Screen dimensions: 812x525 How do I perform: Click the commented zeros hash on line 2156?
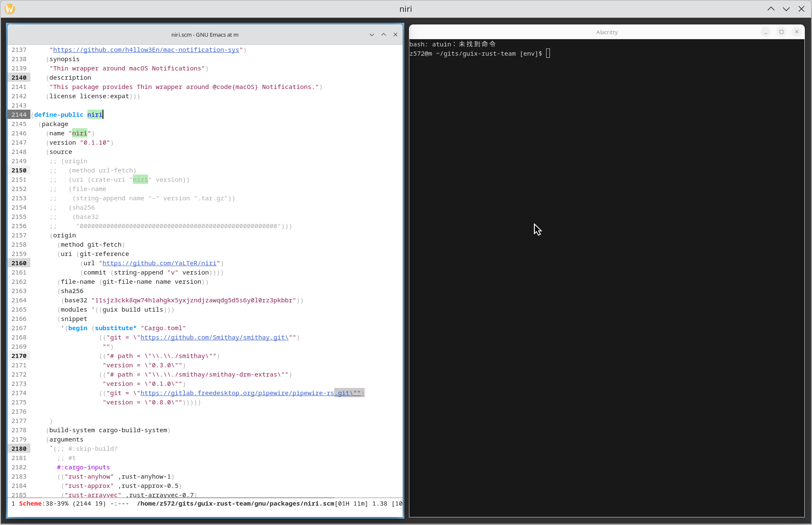point(179,226)
